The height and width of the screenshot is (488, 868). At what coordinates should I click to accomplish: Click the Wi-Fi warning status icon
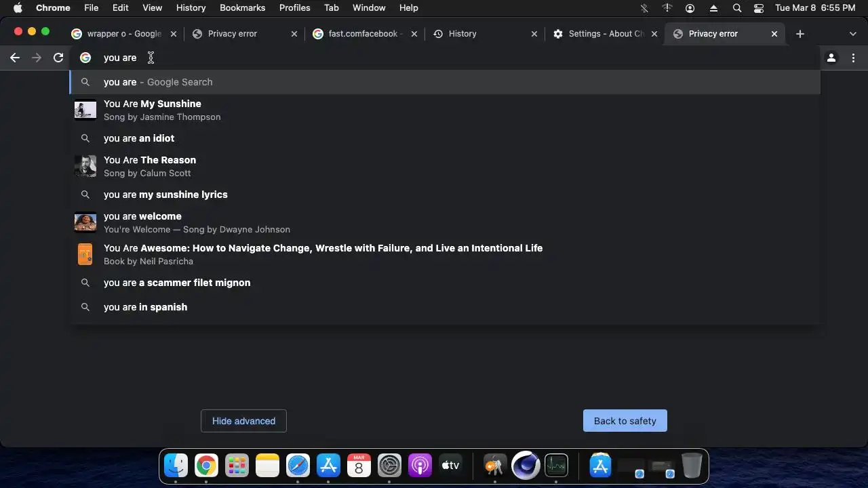tap(667, 8)
